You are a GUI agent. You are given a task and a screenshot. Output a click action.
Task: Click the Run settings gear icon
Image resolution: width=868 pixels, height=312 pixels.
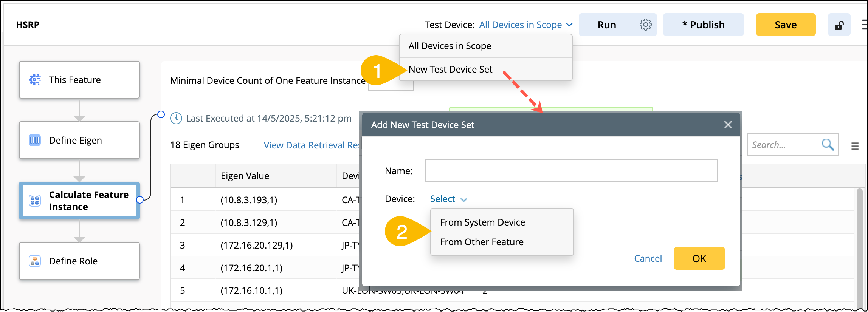pyautogui.click(x=645, y=25)
